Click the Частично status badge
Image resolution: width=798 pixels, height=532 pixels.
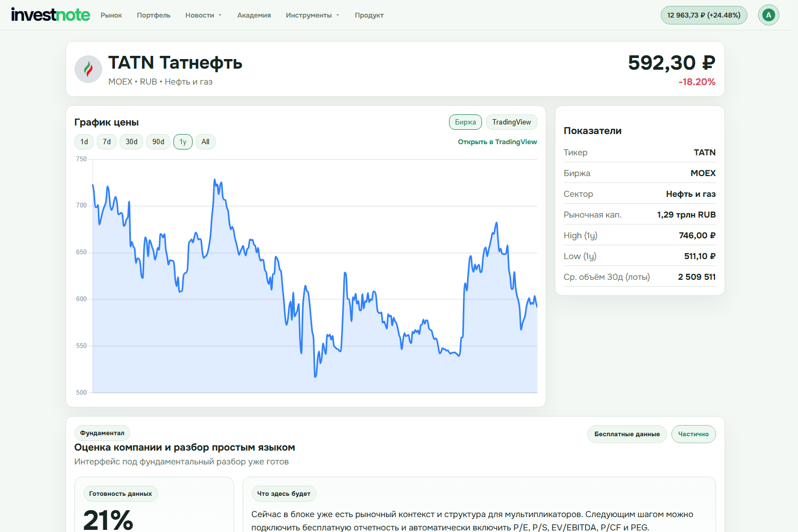coord(693,434)
